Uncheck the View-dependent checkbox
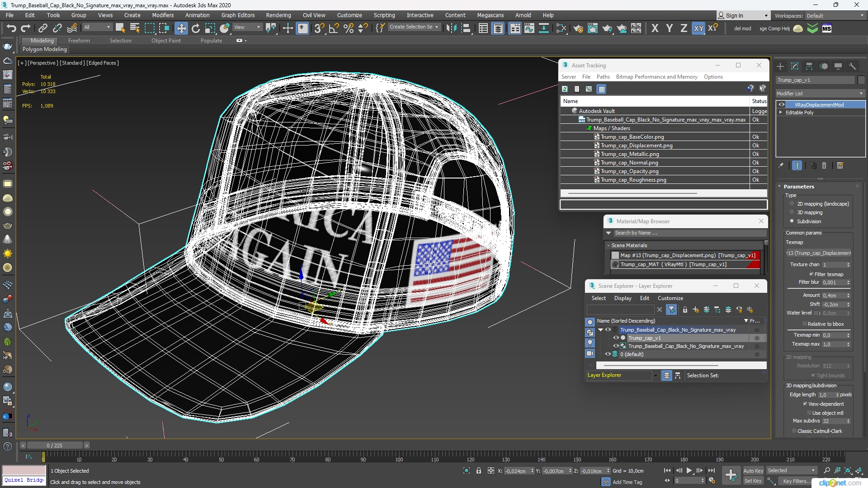Image resolution: width=868 pixels, height=488 pixels. click(805, 404)
